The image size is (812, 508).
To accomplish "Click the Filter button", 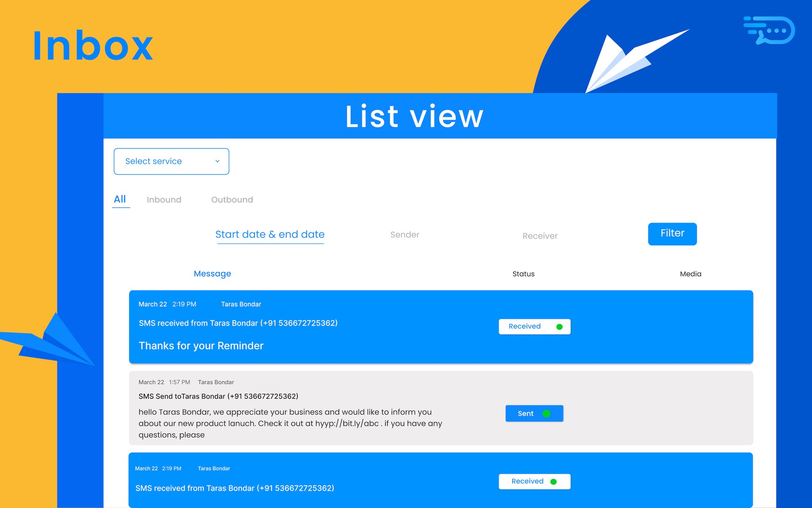I will (x=672, y=233).
